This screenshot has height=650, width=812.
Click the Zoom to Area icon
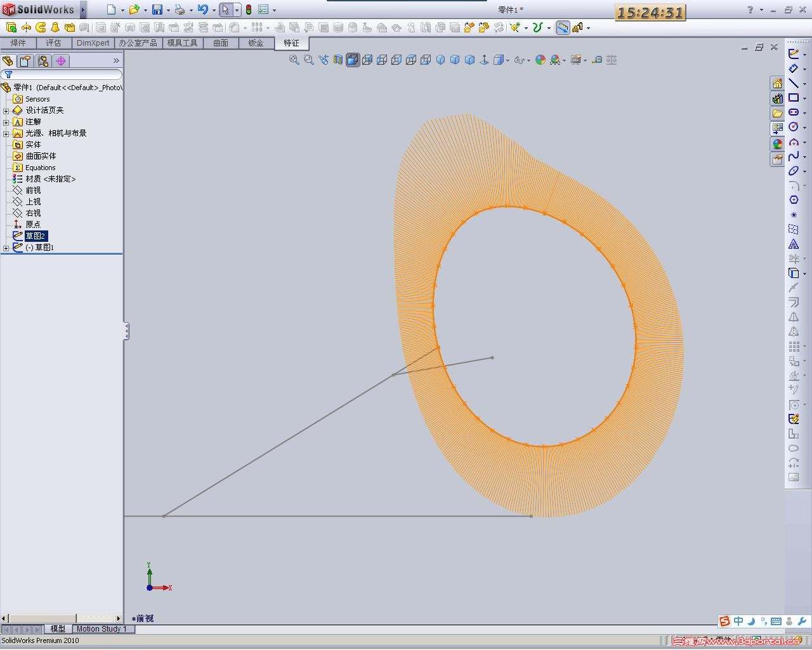click(309, 60)
